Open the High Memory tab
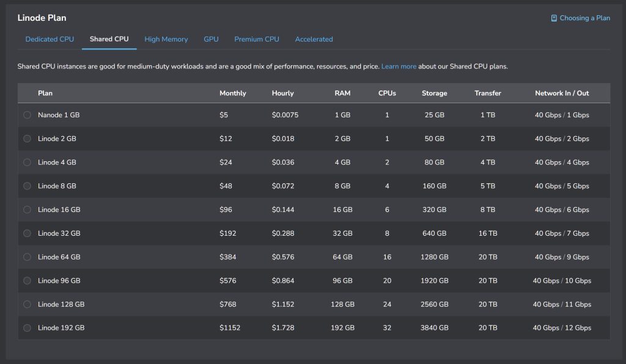 coord(166,39)
